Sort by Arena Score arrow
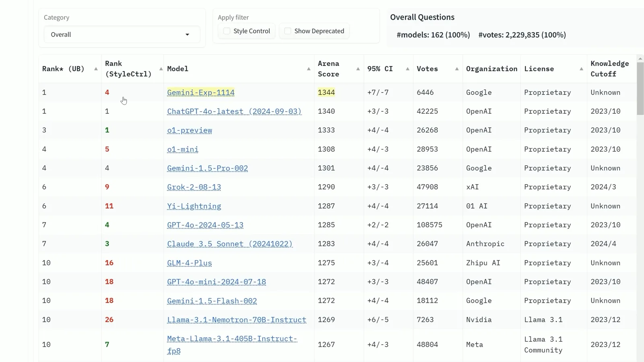Image resolution: width=644 pixels, height=362 pixels. [x=358, y=69]
